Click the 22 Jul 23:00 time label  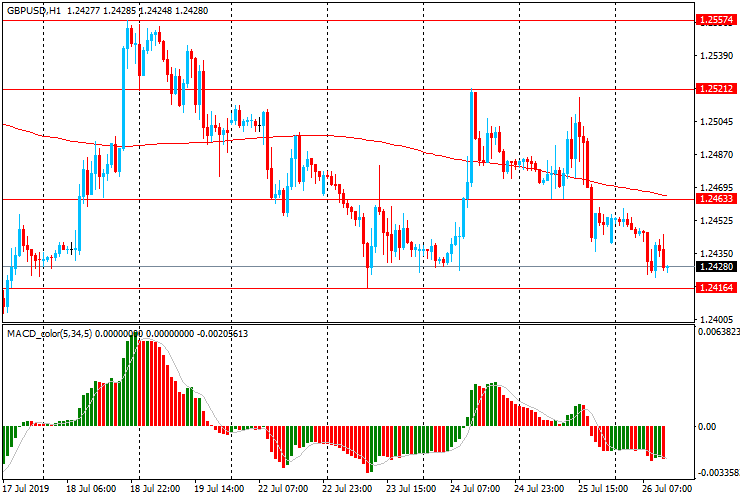347,488
